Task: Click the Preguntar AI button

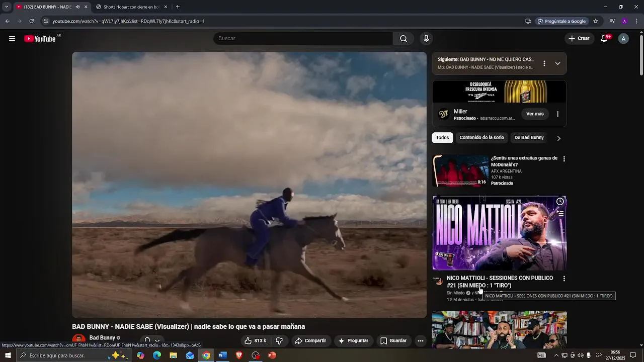Action: 353,341
